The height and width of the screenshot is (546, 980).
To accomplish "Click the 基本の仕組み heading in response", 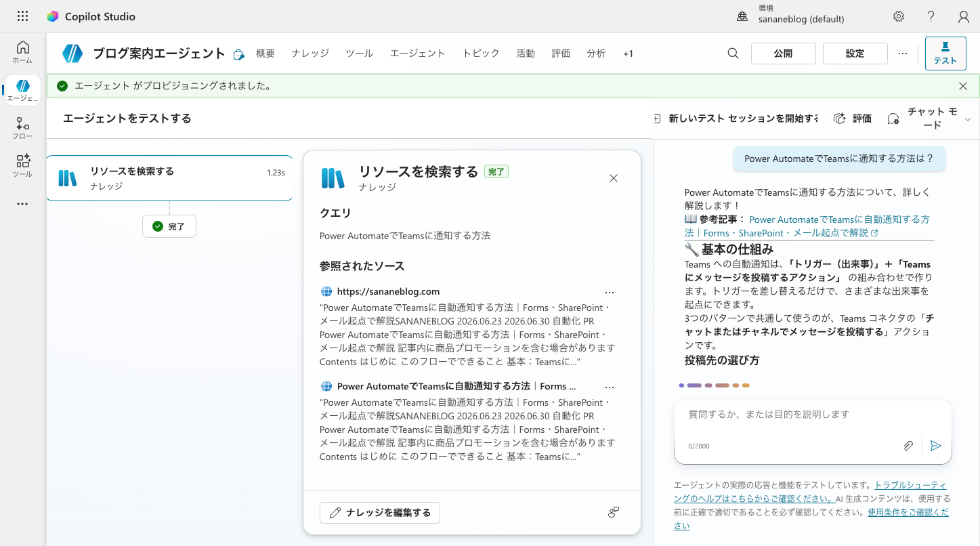I will pyautogui.click(x=738, y=249).
